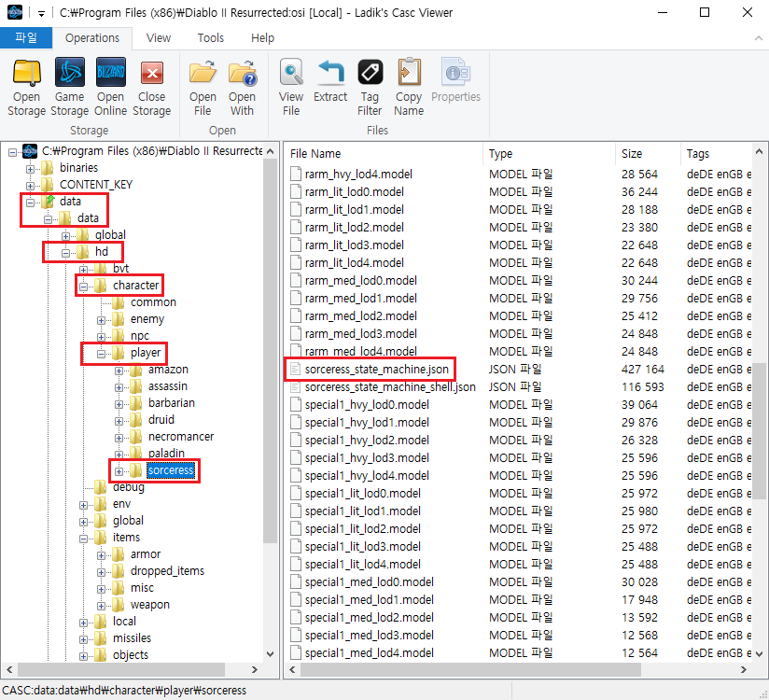Sort by File Name column header
This screenshot has width=769, height=700.
[384, 154]
